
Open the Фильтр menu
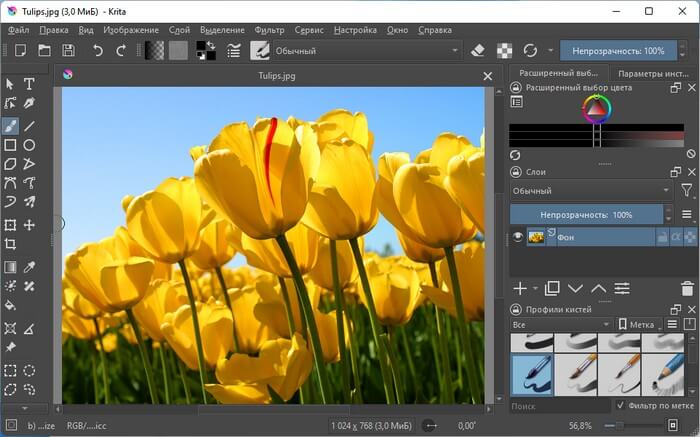[x=269, y=30]
